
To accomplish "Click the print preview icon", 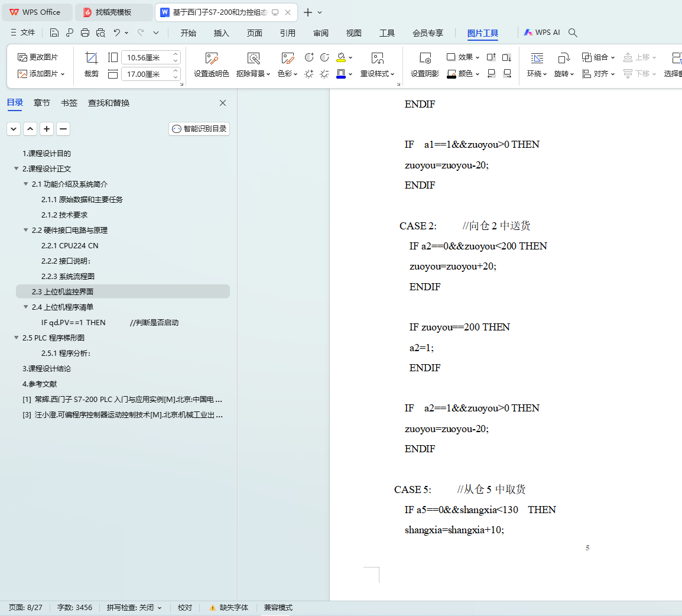I will (100, 33).
